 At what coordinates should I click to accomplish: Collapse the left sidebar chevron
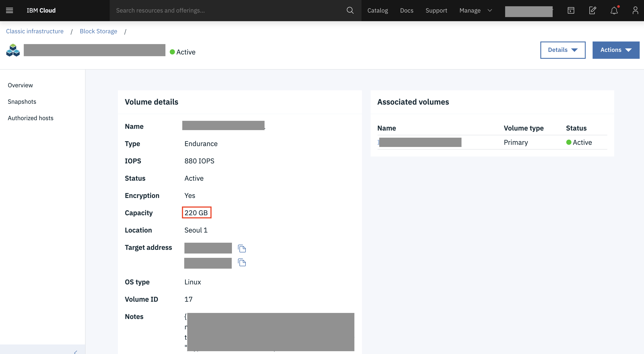coord(76,352)
